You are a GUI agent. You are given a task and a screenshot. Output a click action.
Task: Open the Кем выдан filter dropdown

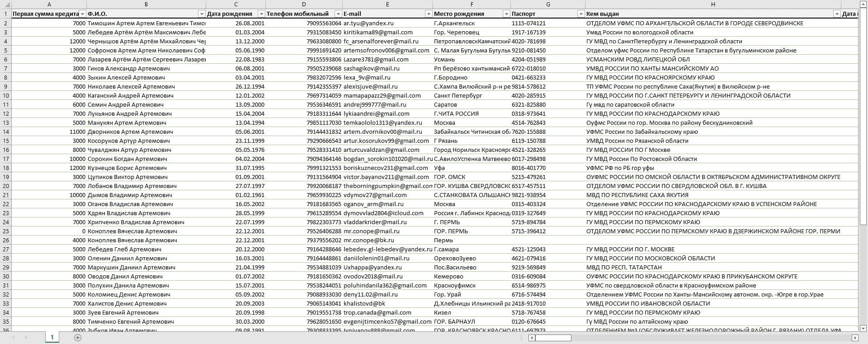(x=837, y=14)
